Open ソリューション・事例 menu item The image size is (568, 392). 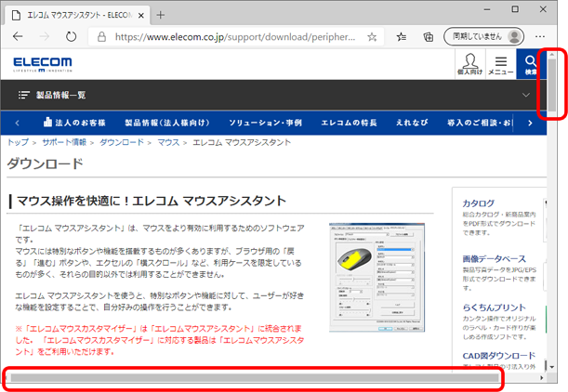click(x=266, y=123)
